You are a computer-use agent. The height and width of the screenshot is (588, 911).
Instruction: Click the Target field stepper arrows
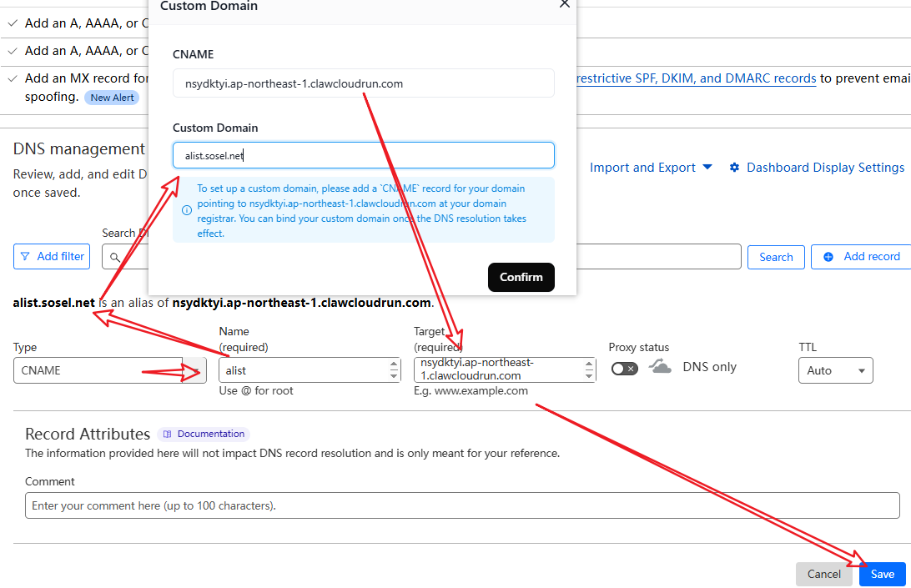(x=589, y=369)
